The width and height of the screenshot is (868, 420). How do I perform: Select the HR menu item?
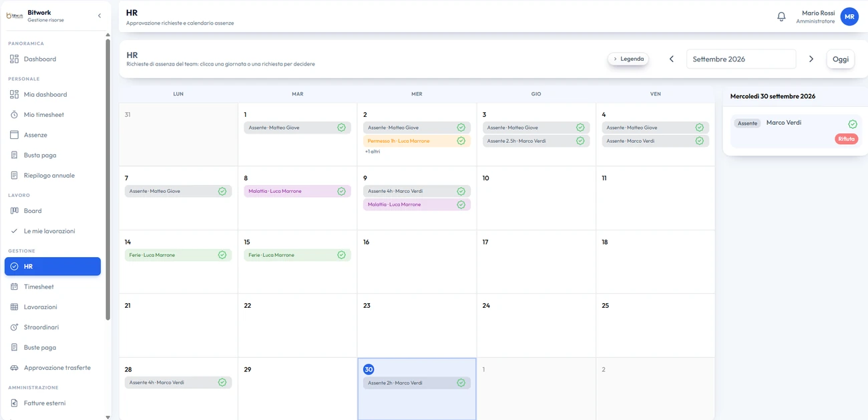tap(53, 266)
